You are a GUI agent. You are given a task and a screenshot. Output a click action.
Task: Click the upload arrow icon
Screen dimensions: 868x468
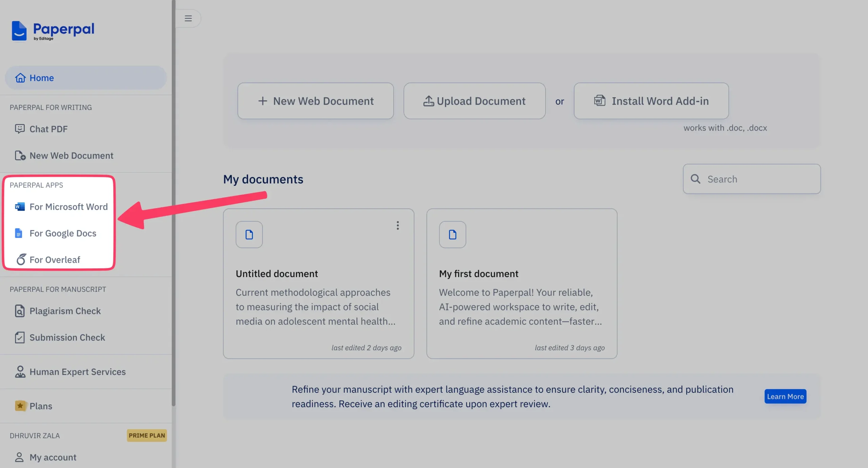pyautogui.click(x=429, y=101)
